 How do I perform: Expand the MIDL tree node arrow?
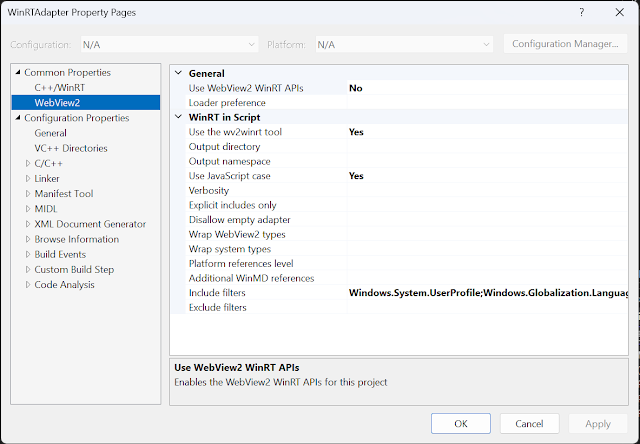(x=28, y=209)
